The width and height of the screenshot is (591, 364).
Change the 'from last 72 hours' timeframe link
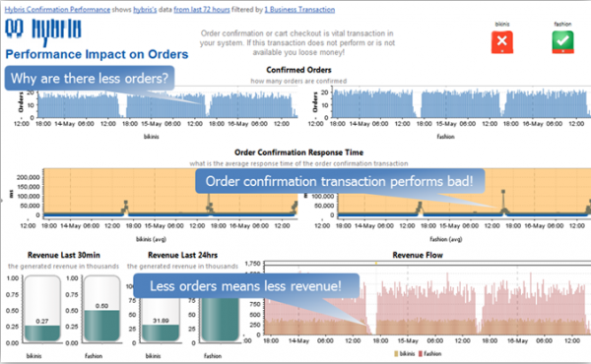(202, 10)
